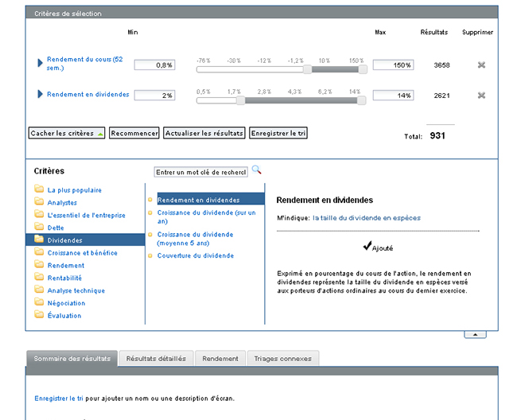This screenshot has width=517, height=420.
Task: Click bullet beside Croissance du dividende (sur un an)
Action: [x=150, y=213]
